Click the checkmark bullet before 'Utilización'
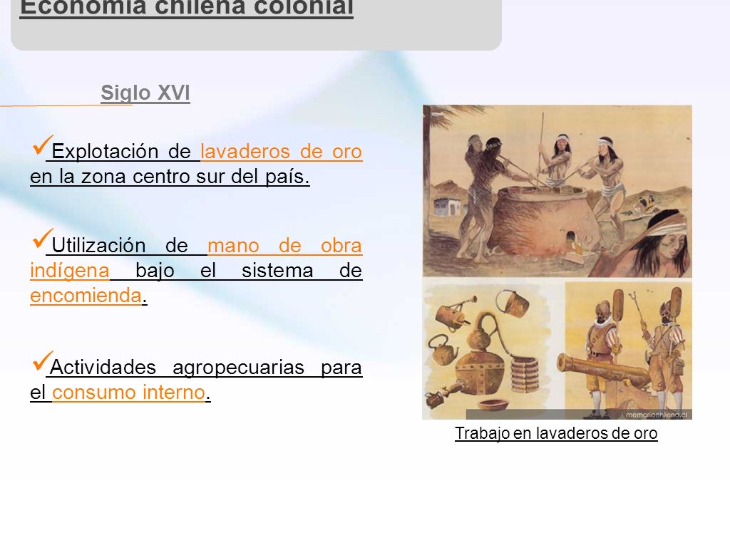This screenshot has width=730, height=560. 42,239
